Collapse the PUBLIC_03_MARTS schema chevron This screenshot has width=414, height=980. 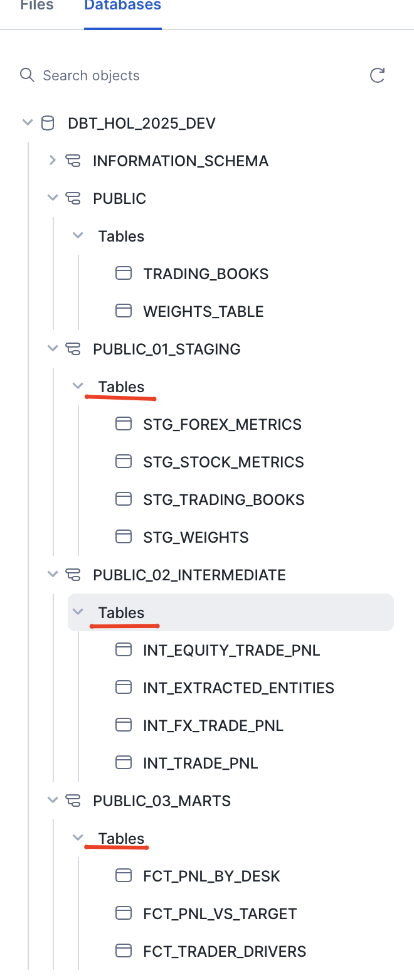point(53,800)
